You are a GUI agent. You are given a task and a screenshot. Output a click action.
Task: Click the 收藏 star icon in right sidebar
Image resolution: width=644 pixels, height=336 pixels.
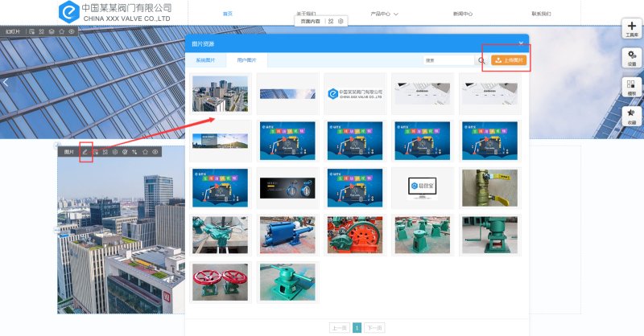[632, 117]
